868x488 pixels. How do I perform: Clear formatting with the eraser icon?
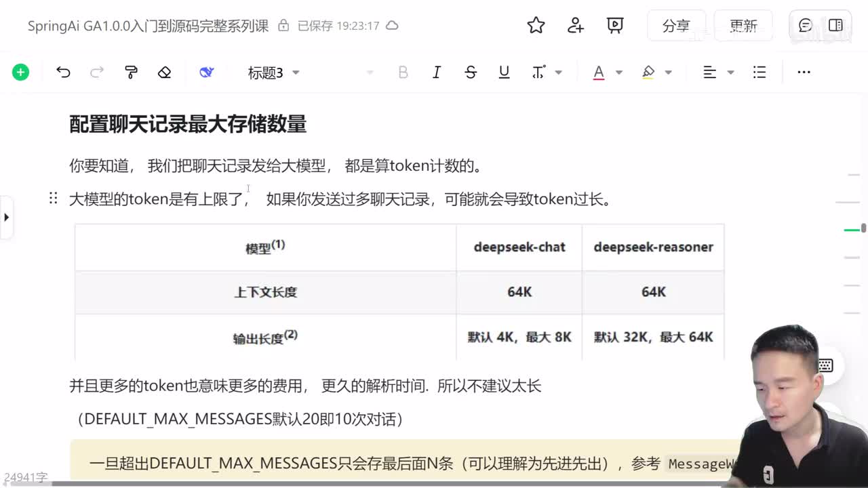coord(164,73)
